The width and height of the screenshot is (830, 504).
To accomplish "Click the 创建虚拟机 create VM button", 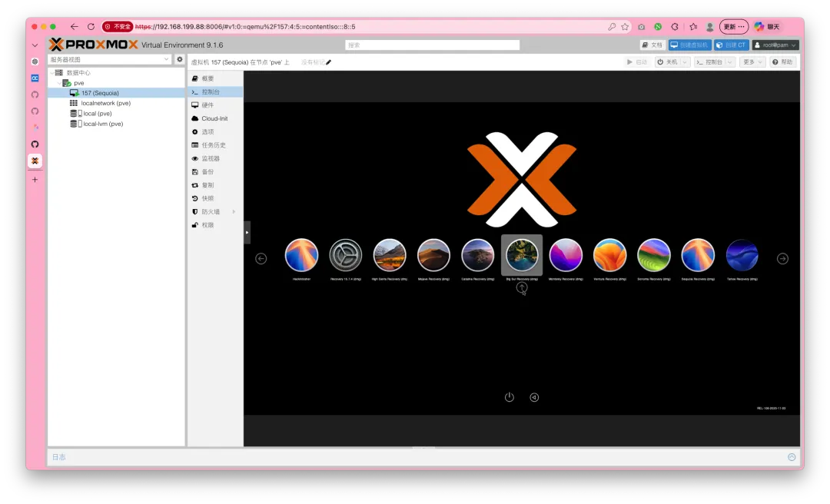I will coord(689,45).
